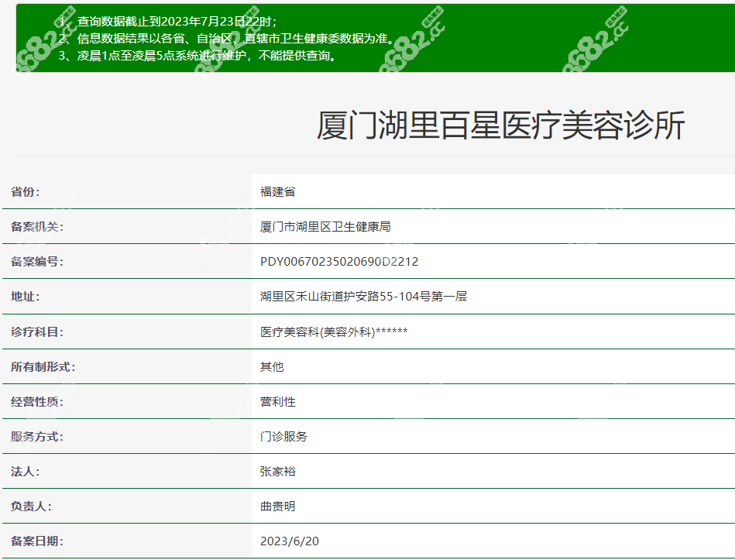
Task: Click the value 门诊服务
Action: click(283, 437)
